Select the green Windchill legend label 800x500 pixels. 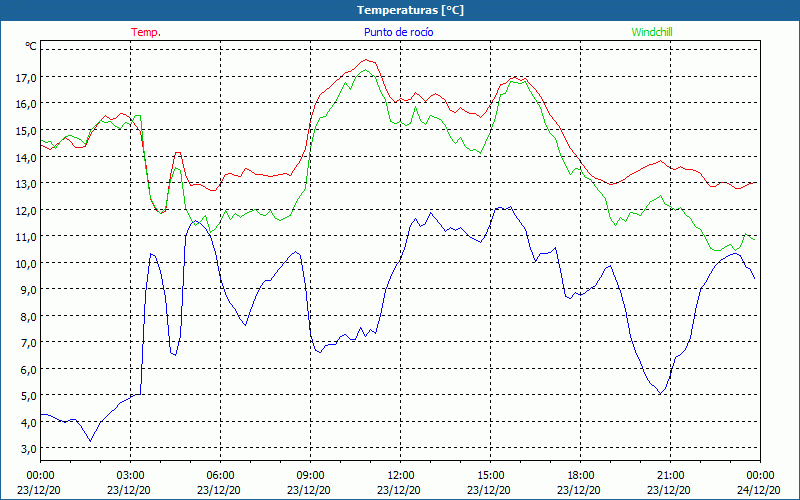(652, 32)
